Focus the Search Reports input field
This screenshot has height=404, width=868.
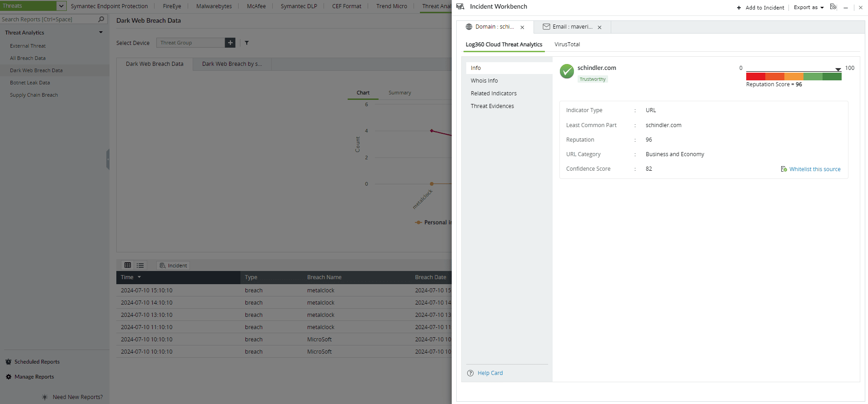pos(49,19)
